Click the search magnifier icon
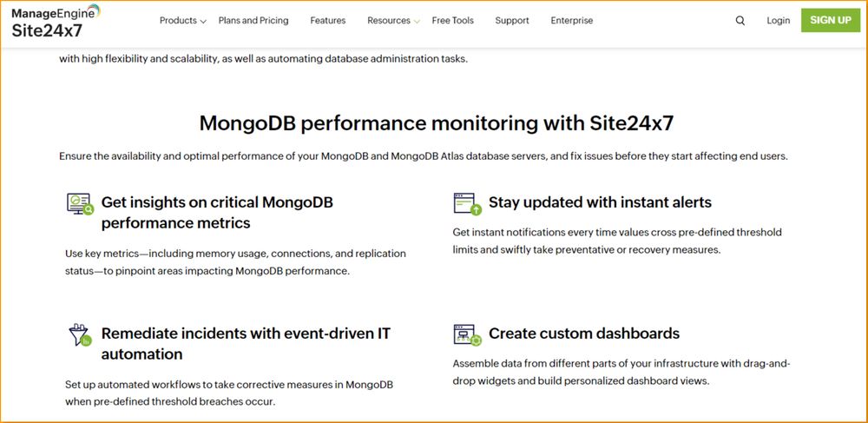The image size is (868, 423). click(740, 21)
